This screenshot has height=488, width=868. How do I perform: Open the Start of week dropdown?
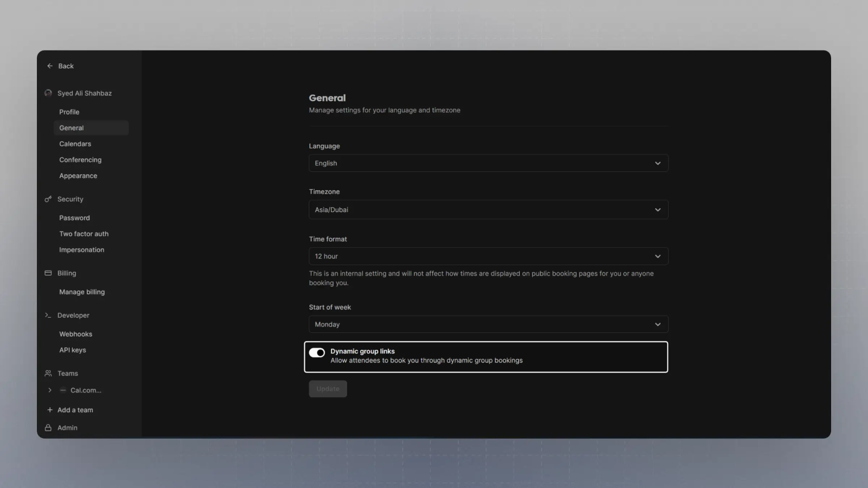(488, 324)
